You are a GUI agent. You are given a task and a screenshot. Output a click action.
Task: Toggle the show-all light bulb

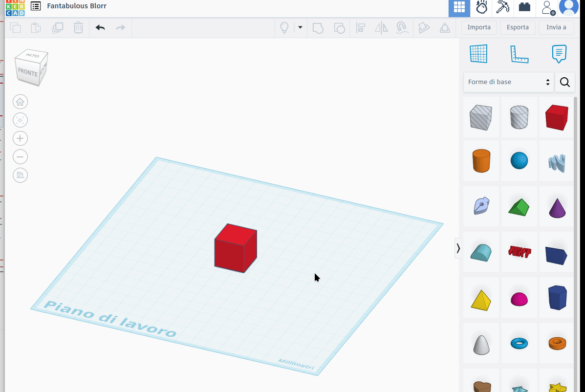point(284,27)
